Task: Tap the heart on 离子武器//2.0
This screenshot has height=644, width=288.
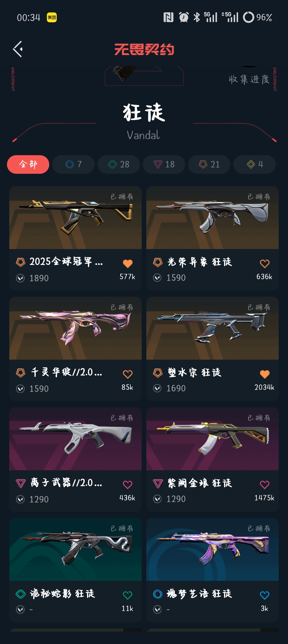Action: [128, 485]
